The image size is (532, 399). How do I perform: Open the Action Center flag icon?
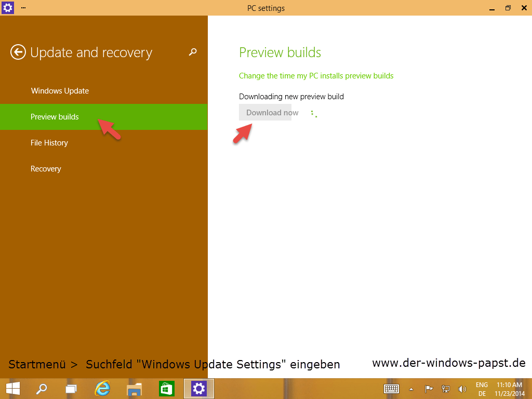coord(429,389)
